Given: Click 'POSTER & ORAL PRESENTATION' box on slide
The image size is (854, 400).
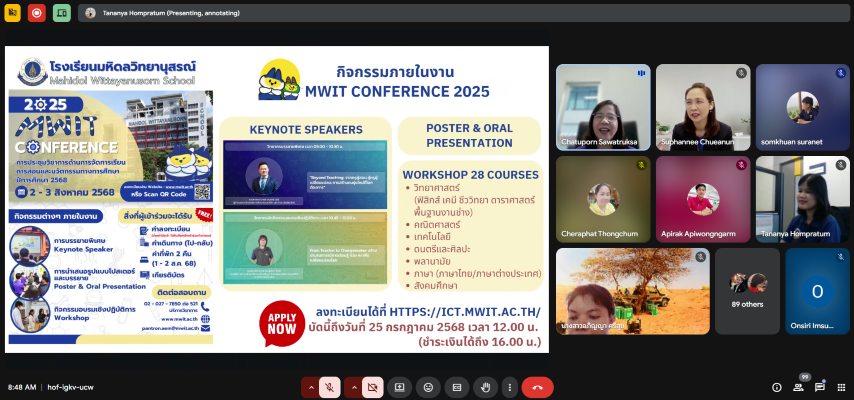Looking at the screenshot, I should [469, 136].
